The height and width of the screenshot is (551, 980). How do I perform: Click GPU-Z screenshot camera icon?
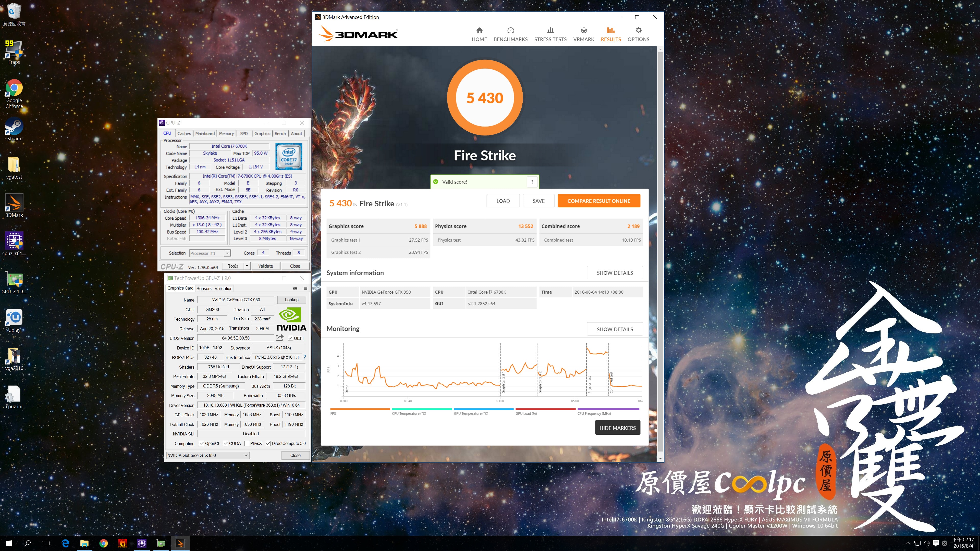tap(295, 288)
